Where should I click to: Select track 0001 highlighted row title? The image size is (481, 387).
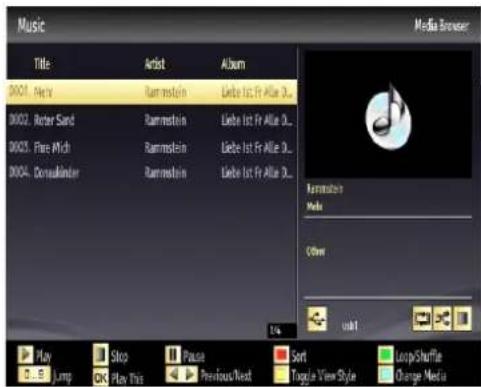click(43, 92)
